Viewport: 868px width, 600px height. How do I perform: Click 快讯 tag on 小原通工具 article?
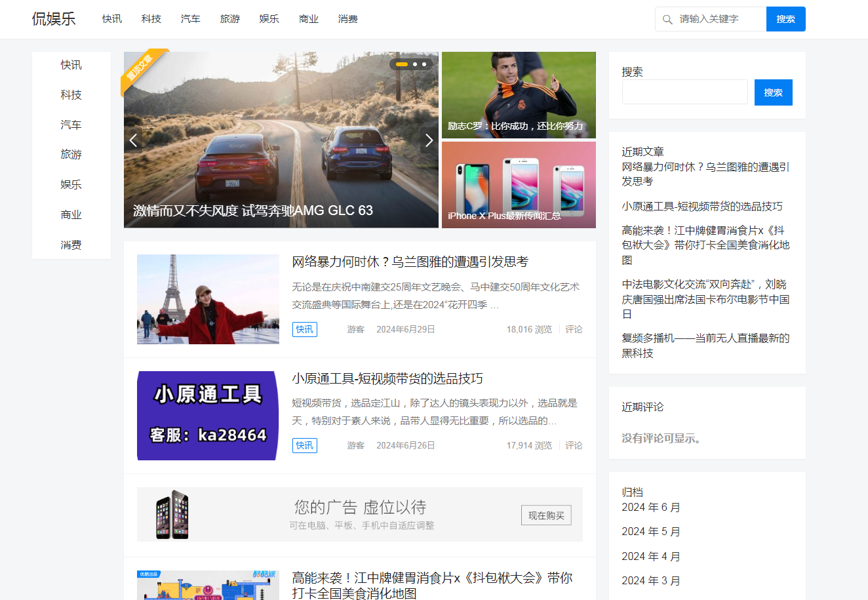305,445
